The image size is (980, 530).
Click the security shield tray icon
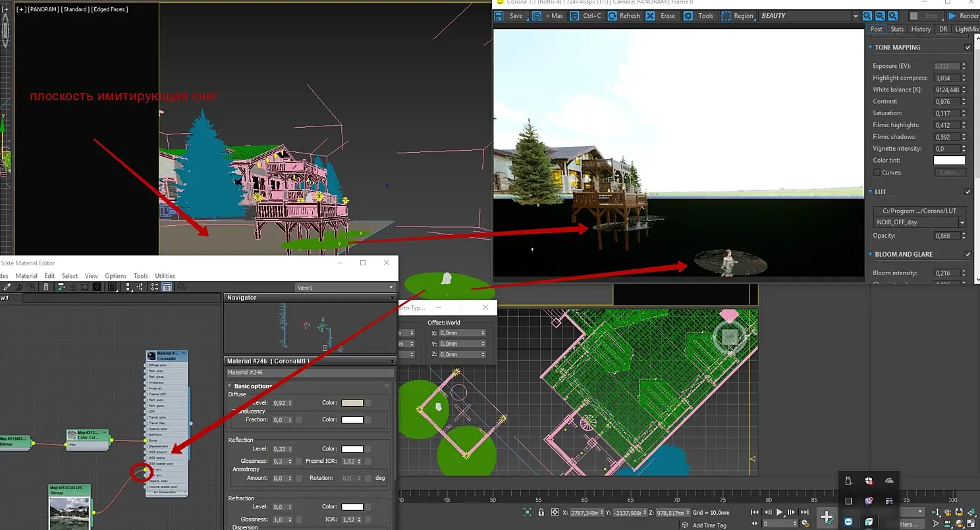coord(869,481)
